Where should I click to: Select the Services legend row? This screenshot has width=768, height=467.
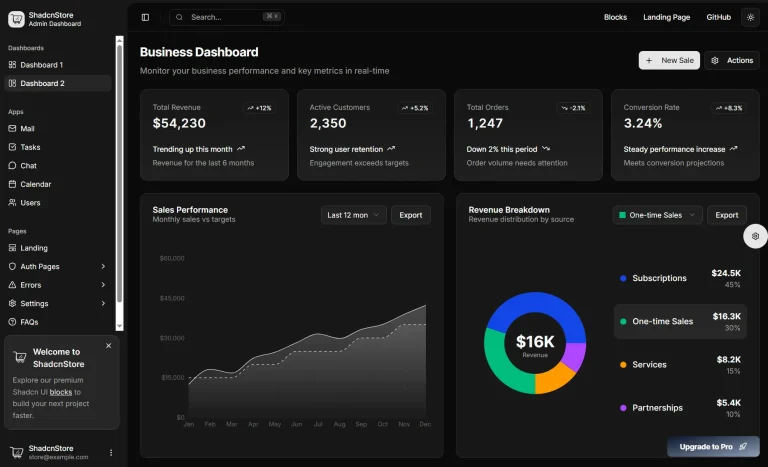point(680,365)
